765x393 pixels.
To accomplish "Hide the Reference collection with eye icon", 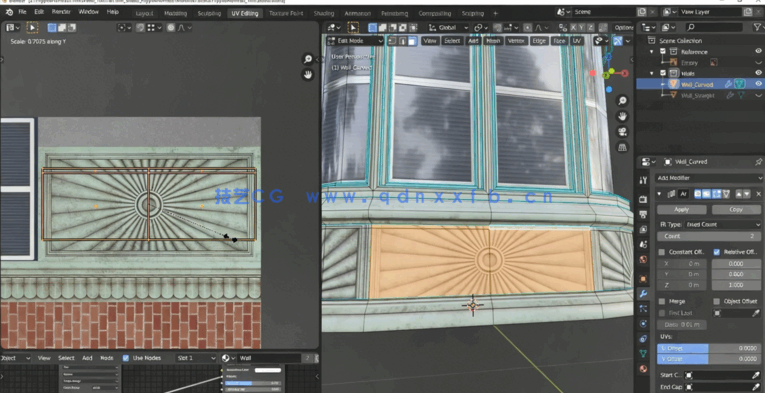I will click(758, 51).
